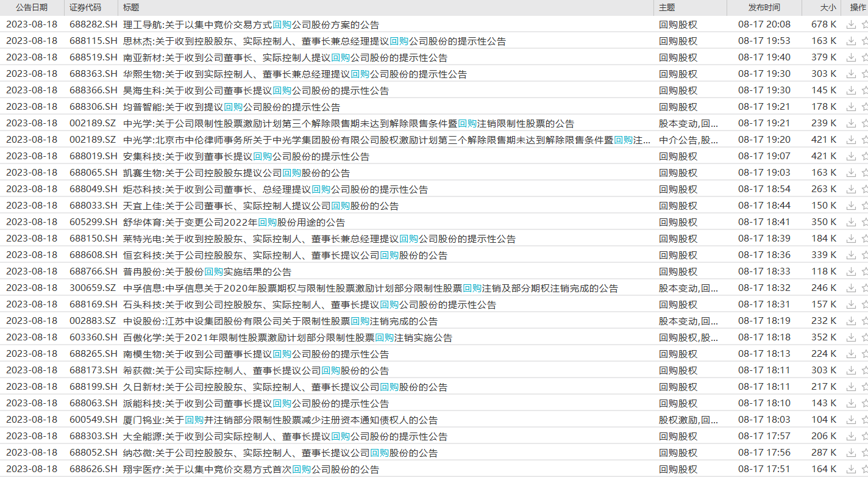
Task: Open 希荻微 实际控制人提议回购 announcement
Action: point(256,370)
